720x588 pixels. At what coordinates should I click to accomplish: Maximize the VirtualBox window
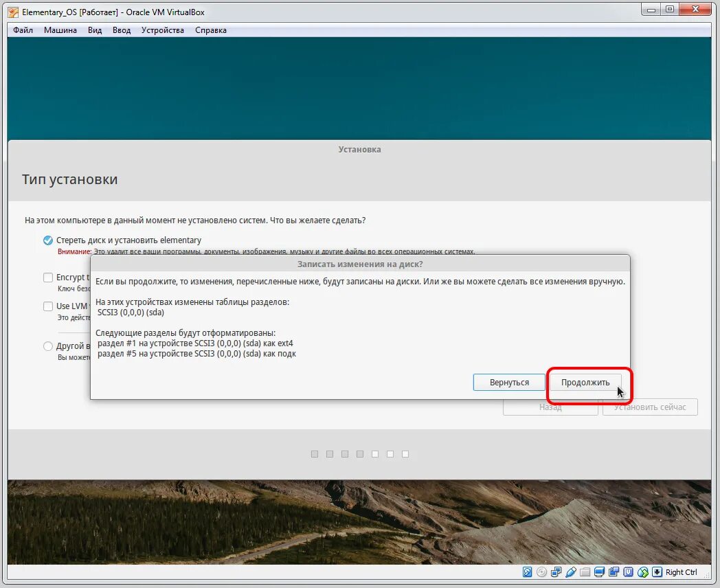tap(669, 9)
